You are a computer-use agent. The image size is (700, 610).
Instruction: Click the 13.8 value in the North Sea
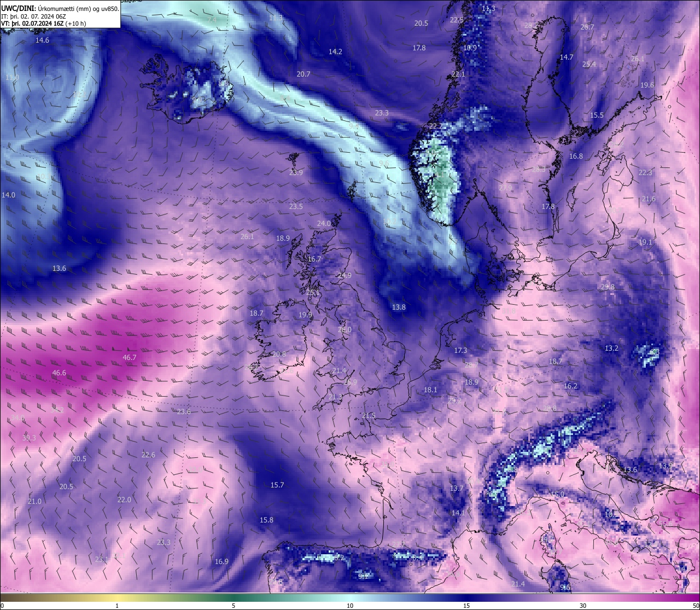[x=399, y=307]
